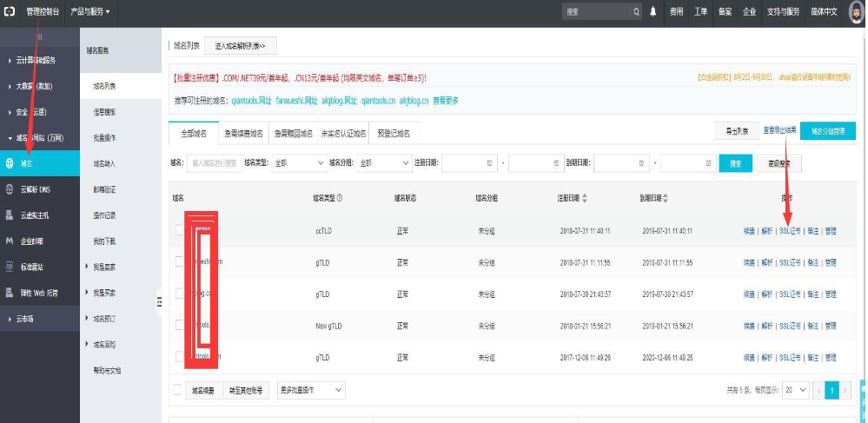Click page number 1 in pagination
Viewport: 868px width, 423px height.
click(x=832, y=390)
